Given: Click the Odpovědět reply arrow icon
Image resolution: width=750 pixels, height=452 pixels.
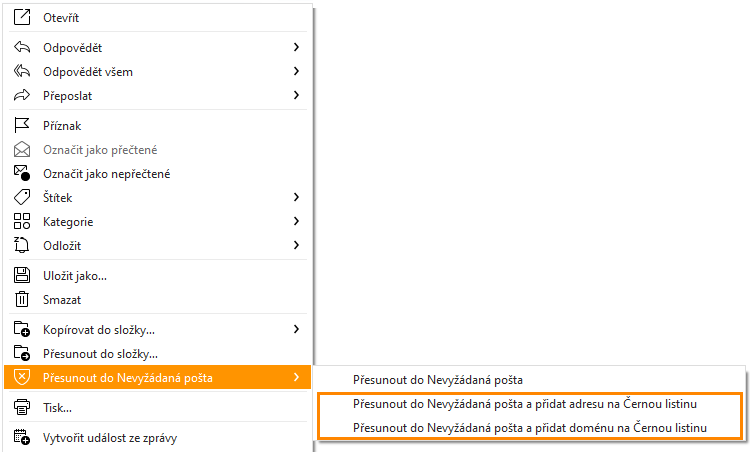Looking at the screenshot, I should click(22, 48).
